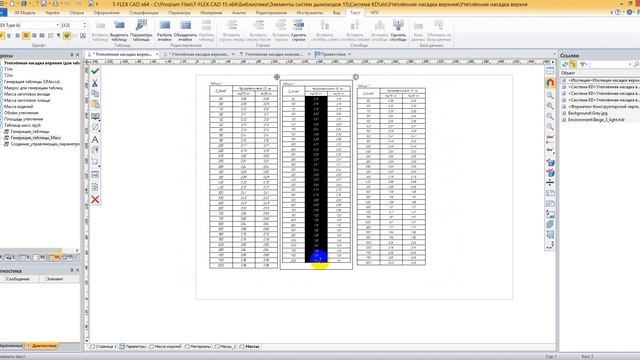Open the Измерение ribbon tab
This screenshot has width=640, height=360.
(x=211, y=13)
